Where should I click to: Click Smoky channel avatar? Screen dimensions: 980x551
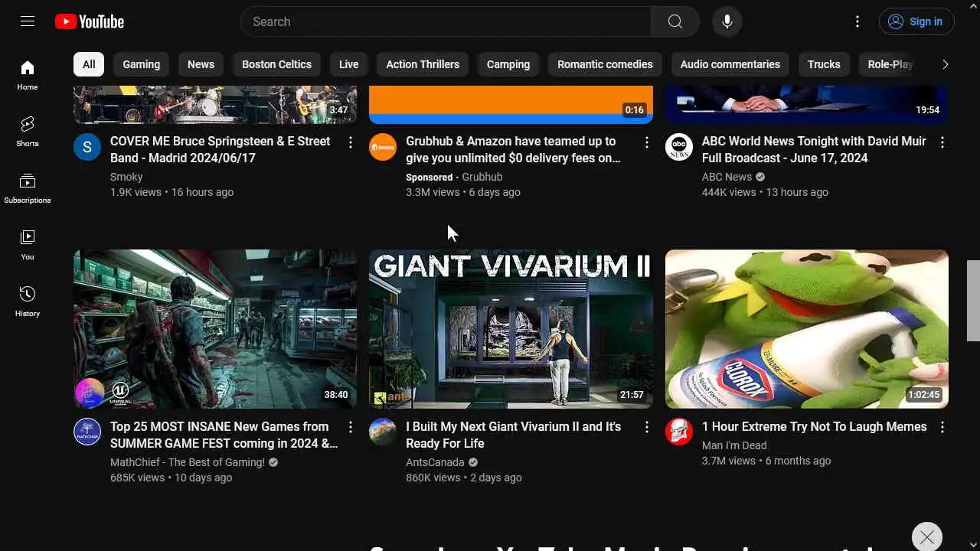pyautogui.click(x=87, y=147)
